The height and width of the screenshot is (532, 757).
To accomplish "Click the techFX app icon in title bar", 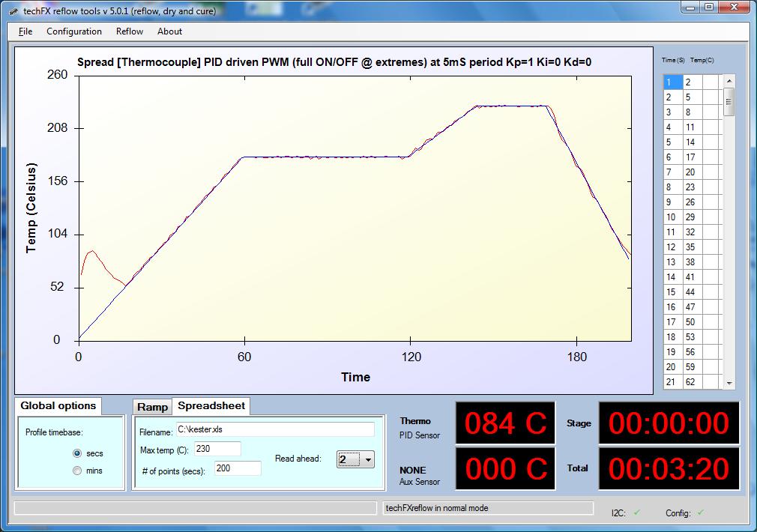I will pyautogui.click(x=14, y=11).
